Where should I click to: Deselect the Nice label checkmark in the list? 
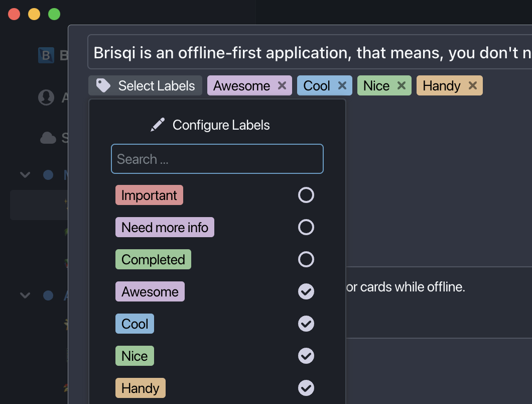point(306,356)
